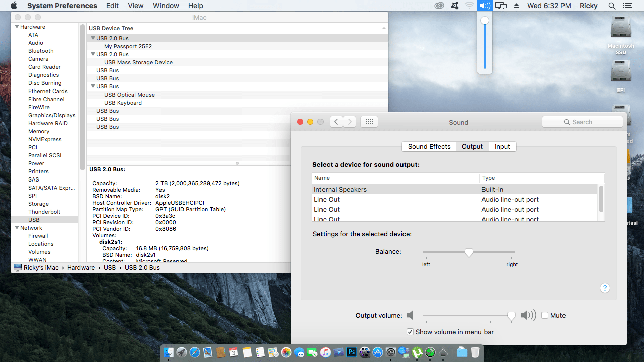Viewport: 644px width, 362px height.
Task: Enable the Mute checkbox
Action: tap(544, 315)
